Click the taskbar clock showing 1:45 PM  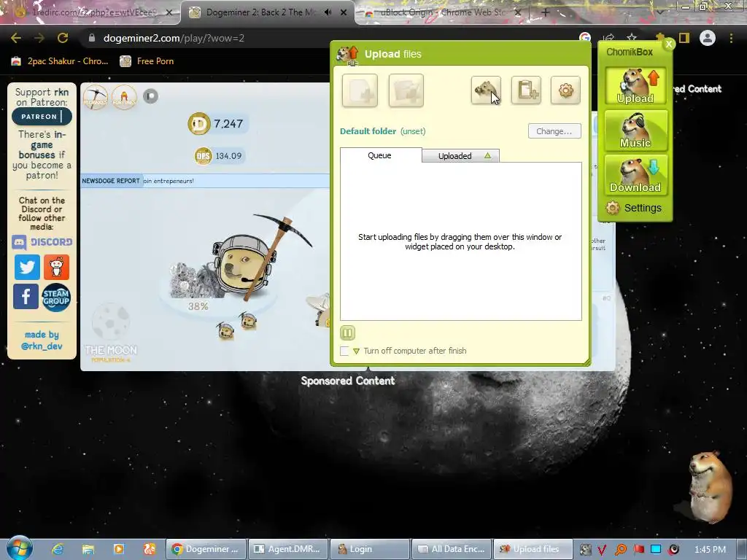(710, 550)
